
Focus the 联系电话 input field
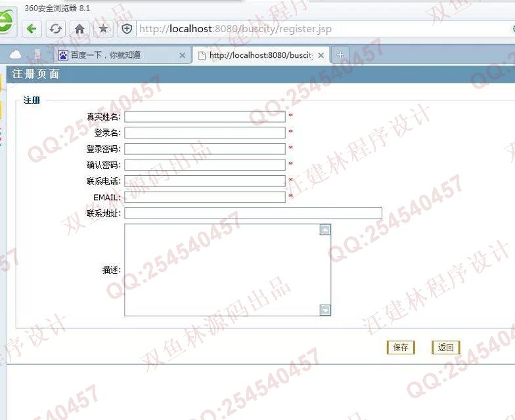(x=205, y=181)
